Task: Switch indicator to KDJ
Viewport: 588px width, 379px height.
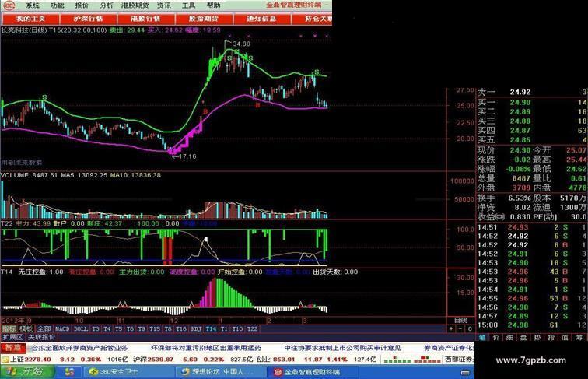Action: [x=196, y=328]
